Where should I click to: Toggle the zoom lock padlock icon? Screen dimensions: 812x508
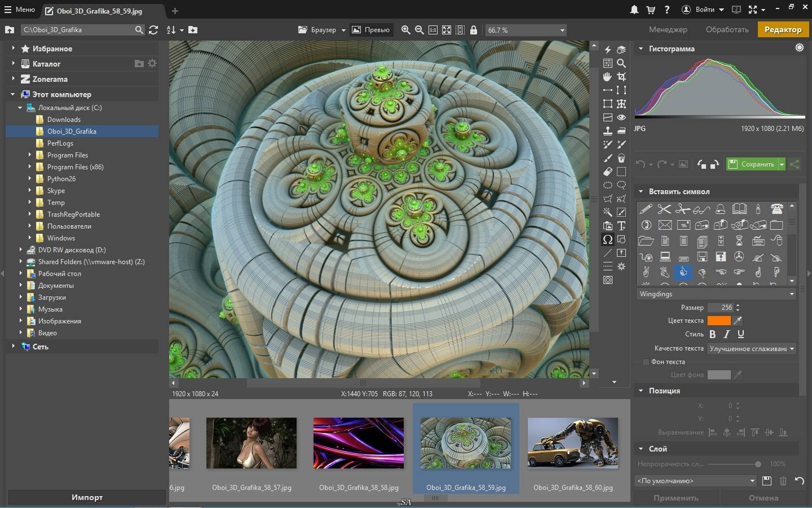tap(474, 30)
